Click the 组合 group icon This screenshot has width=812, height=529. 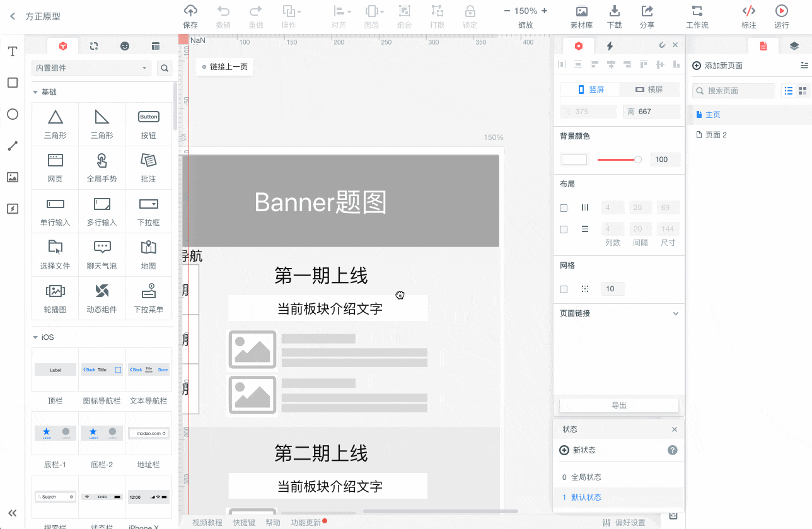[x=405, y=11]
